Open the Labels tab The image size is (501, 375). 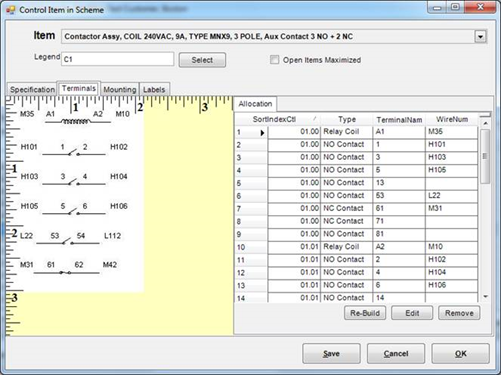(154, 89)
